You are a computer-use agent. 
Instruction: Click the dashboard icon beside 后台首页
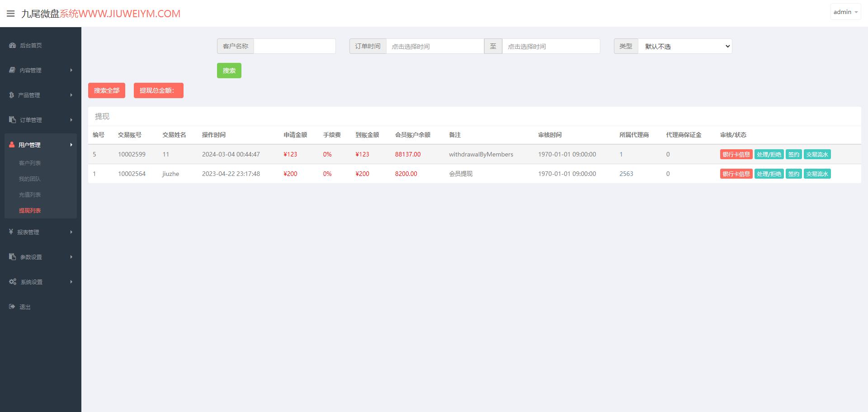(13, 45)
